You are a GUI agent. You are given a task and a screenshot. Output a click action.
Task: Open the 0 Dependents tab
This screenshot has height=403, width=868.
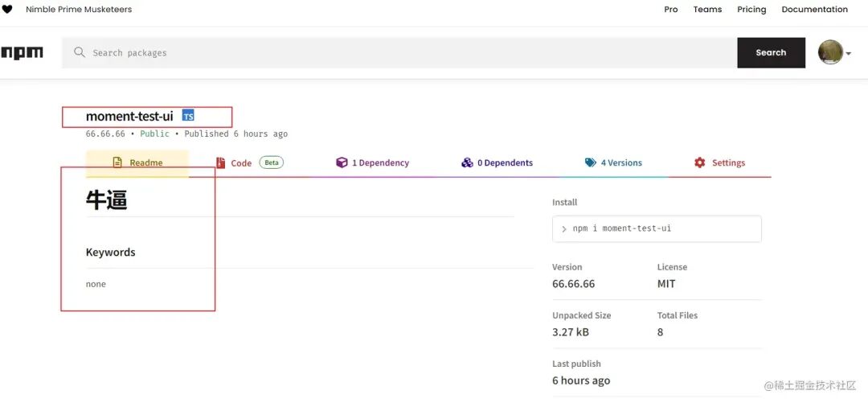(x=497, y=163)
